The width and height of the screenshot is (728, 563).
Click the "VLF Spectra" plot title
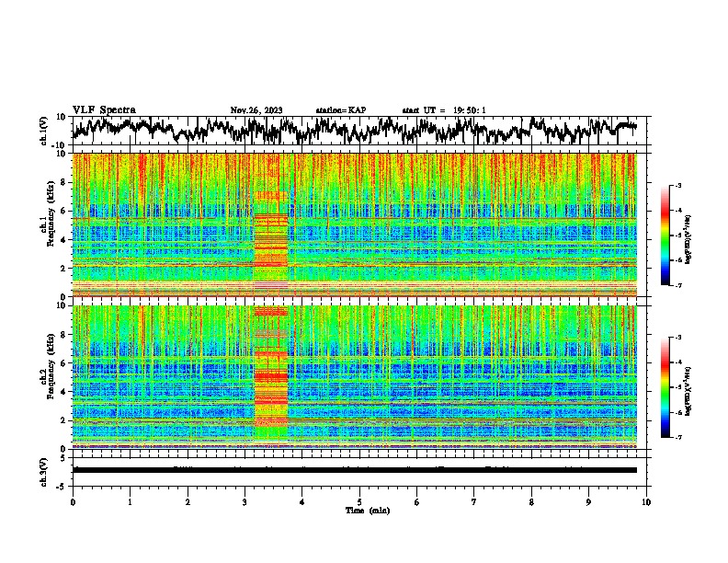coord(104,110)
